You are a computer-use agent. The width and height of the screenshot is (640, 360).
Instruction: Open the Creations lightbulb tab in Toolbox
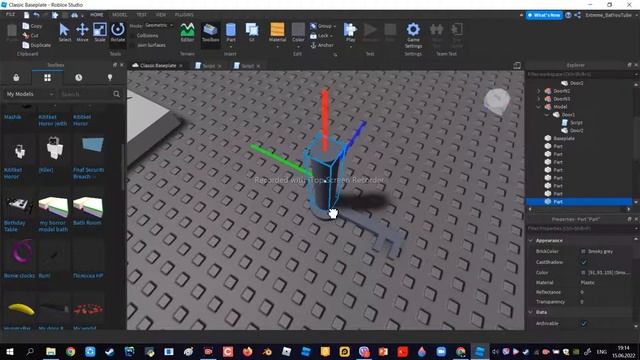click(x=110, y=78)
